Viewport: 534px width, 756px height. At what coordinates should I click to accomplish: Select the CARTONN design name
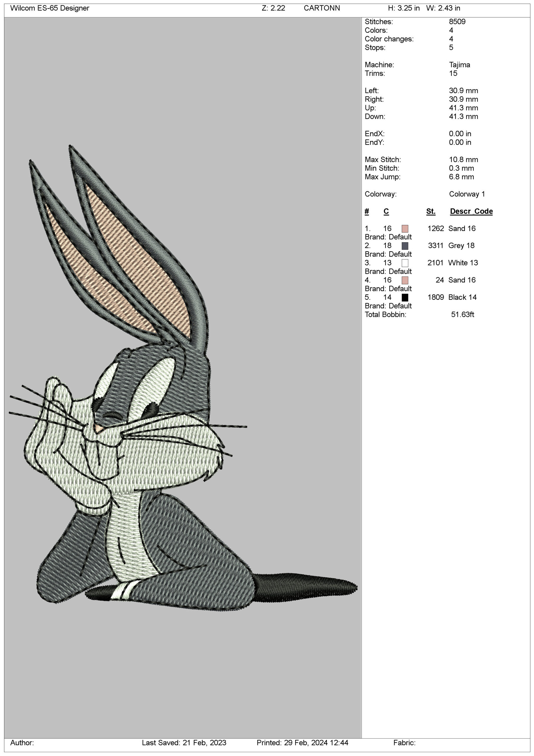(322, 8)
